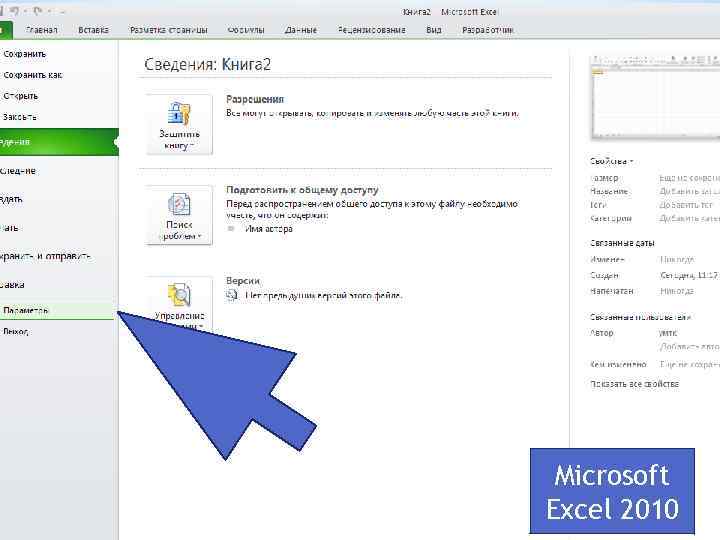Click Добавить автора under Автор
This screenshot has width=720, height=540.
[689, 347]
